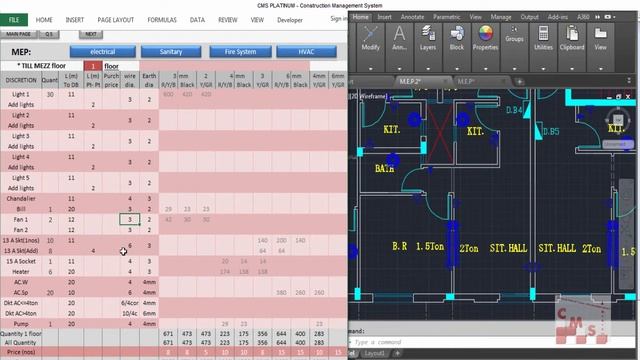
Task: Switch to Excel INSERT tab
Action: 75,20
